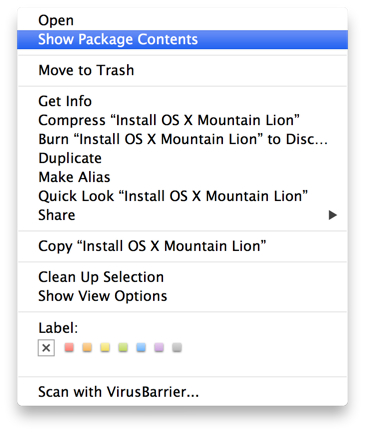Expand the Share submenu arrow

(332, 215)
